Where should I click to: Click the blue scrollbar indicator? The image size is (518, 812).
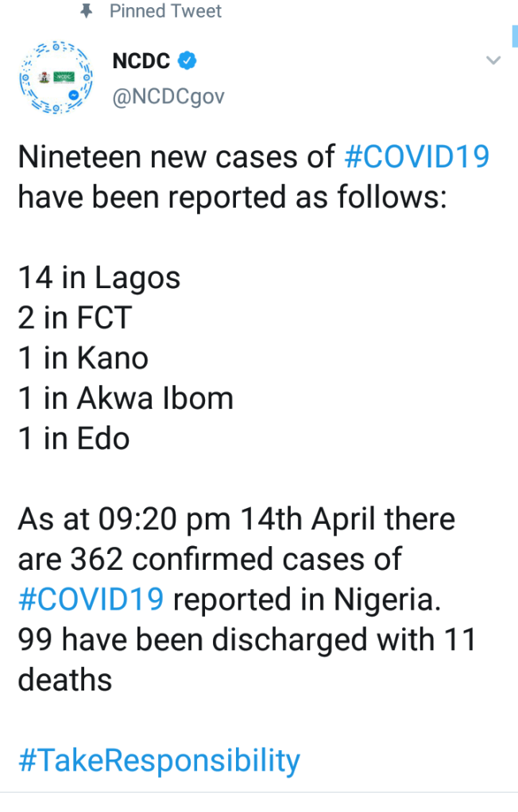[514, 36]
